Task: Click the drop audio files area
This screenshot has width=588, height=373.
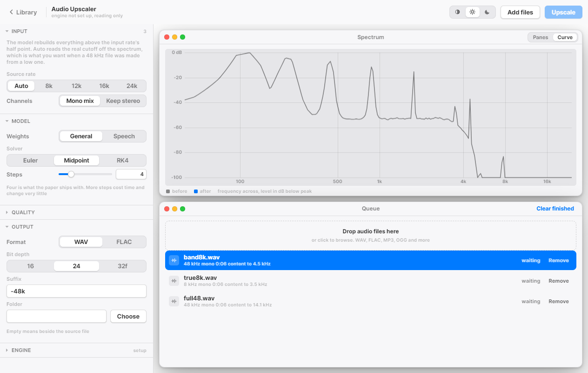Action: click(371, 235)
